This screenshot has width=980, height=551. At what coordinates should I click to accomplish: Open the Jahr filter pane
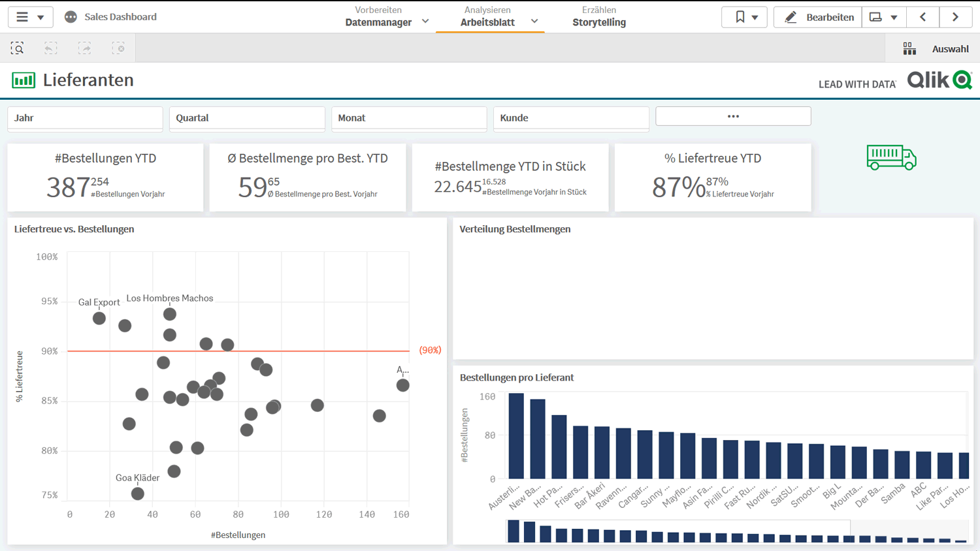tap(85, 118)
